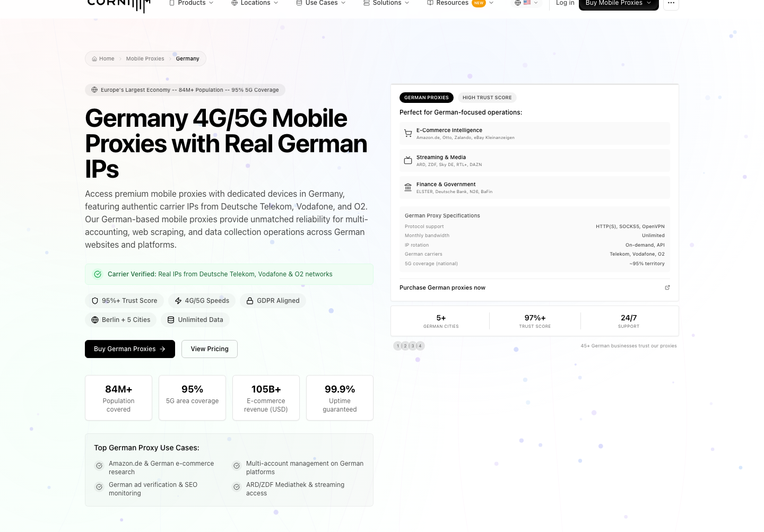Open the Use Cases dropdown
This screenshot has width=764, height=532.
click(x=321, y=3)
